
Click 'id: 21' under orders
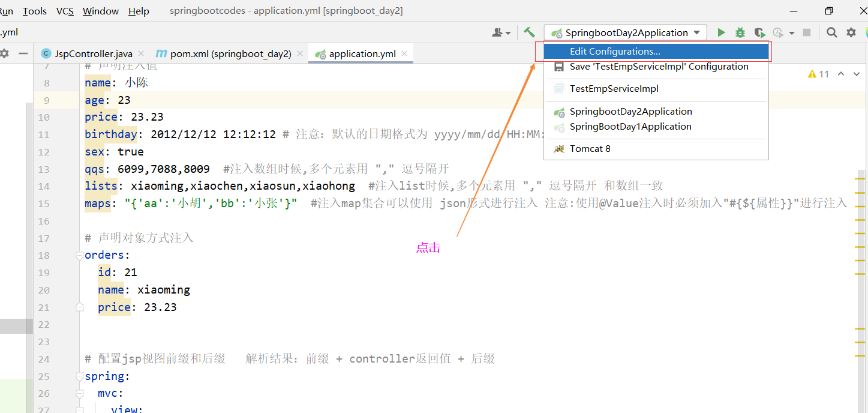[x=118, y=273]
